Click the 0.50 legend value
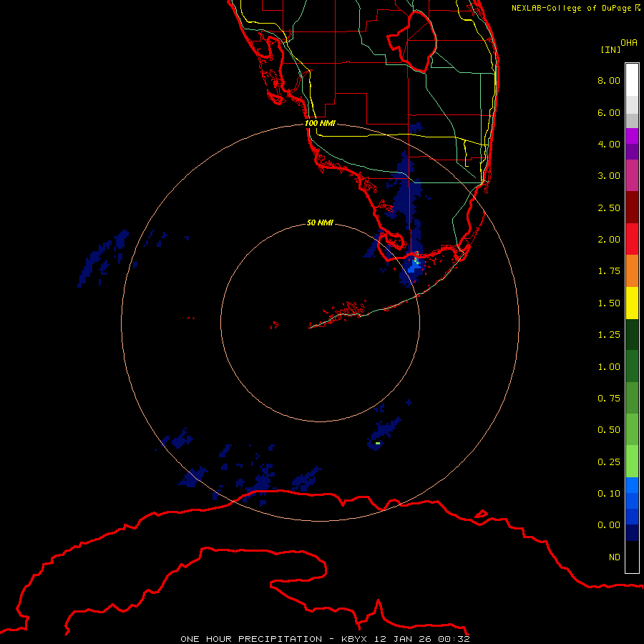 609,430
